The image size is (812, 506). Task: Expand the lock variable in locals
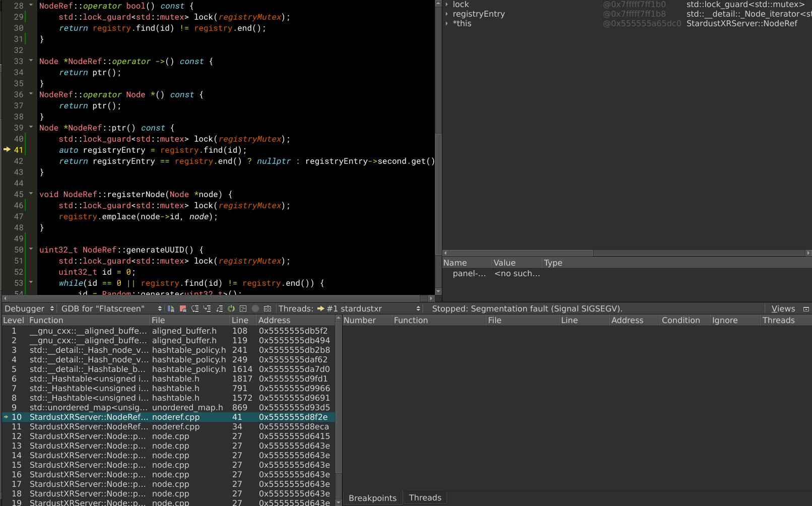[447, 5]
